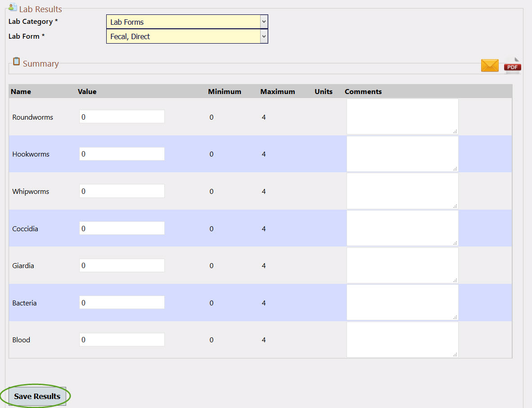
Task: Click the Summary section title
Action: tap(41, 64)
